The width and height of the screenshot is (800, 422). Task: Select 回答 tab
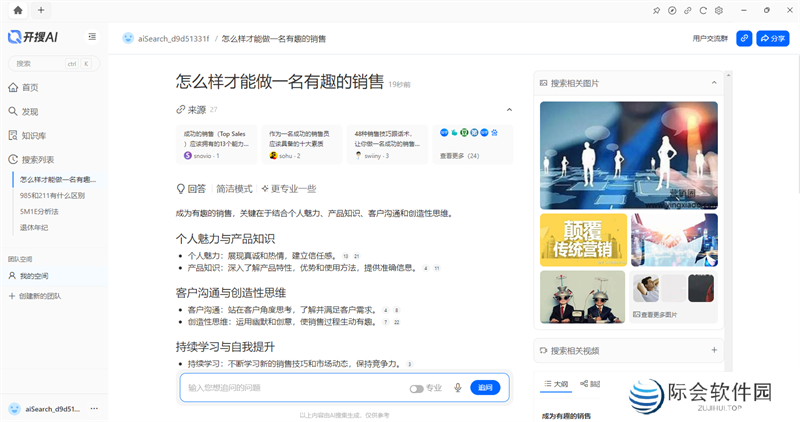(x=191, y=189)
